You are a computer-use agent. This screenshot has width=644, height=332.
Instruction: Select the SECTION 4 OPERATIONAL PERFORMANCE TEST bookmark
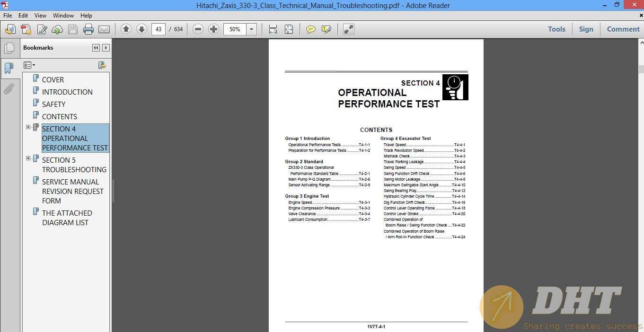tap(75, 139)
